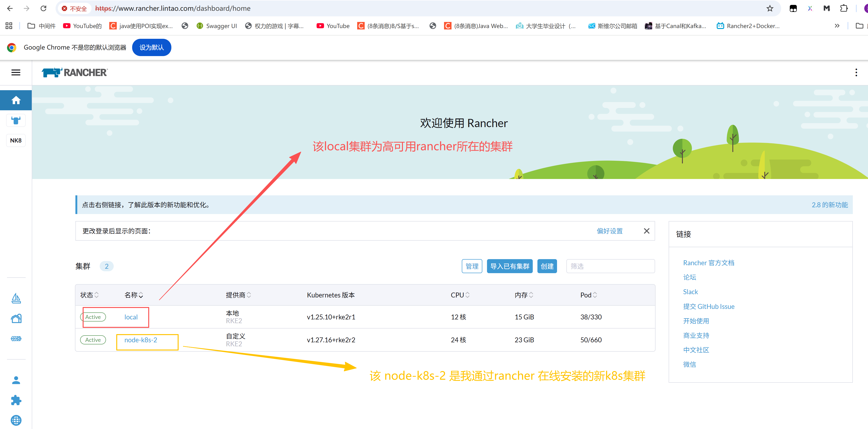The width and height of the screenshot is (868, 429).
Task: Click the 38/330 Pod count
Action: 591,317
